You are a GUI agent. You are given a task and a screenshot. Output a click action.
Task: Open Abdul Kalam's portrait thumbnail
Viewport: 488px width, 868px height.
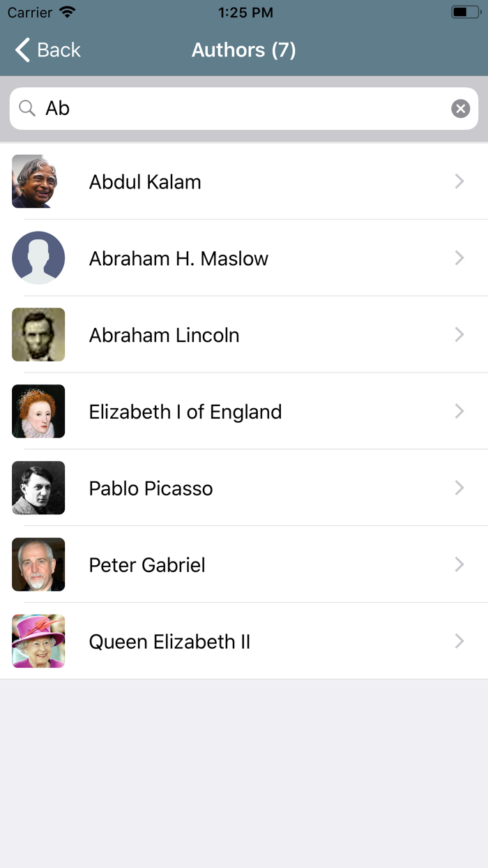click(38, 181)
